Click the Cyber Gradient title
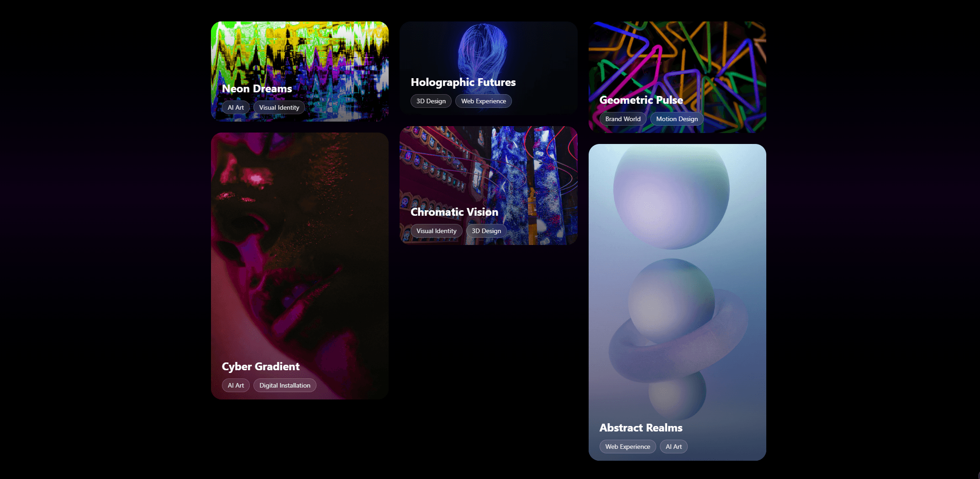The width and height of the screenshot is (980, 479). click(x=260, y=366)
